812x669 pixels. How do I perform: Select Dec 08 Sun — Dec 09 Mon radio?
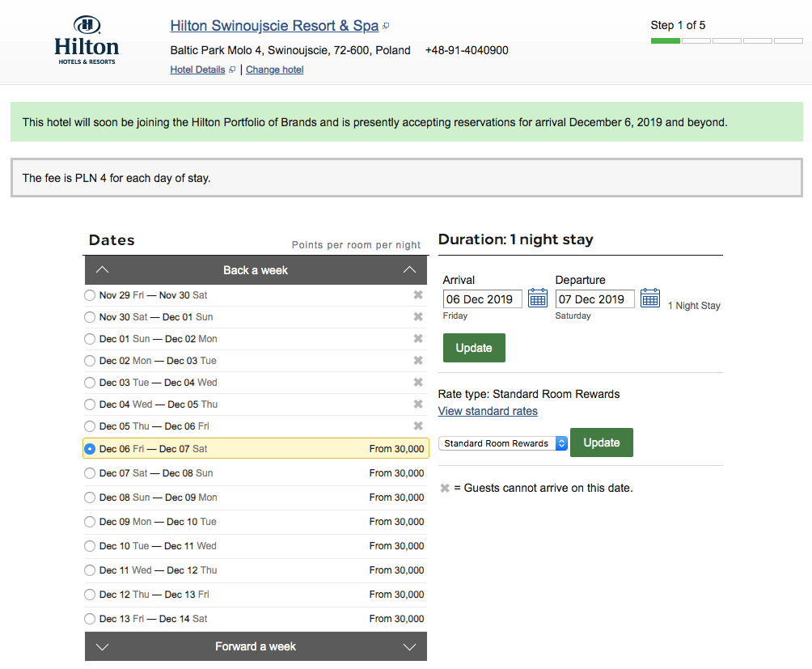coord(90,498)
